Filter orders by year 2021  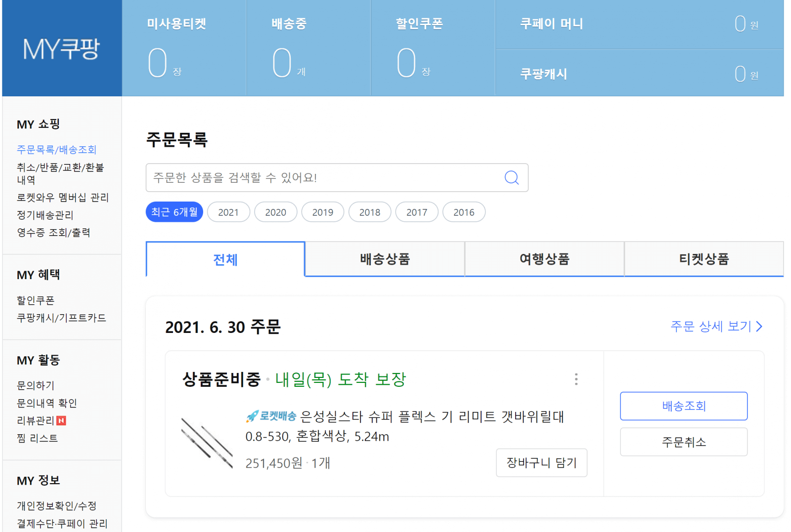pos(228,212)
